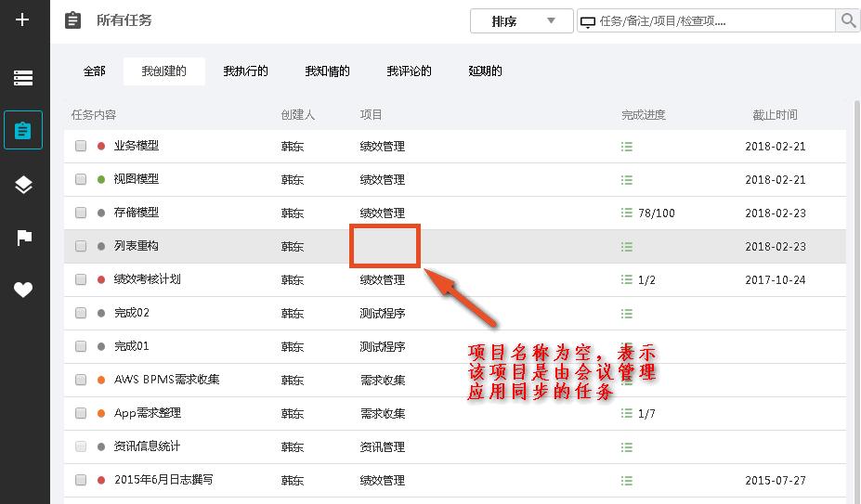Click red priority dot of 绩效考核计划
861x504 pixels.
(x=101, y=279)
